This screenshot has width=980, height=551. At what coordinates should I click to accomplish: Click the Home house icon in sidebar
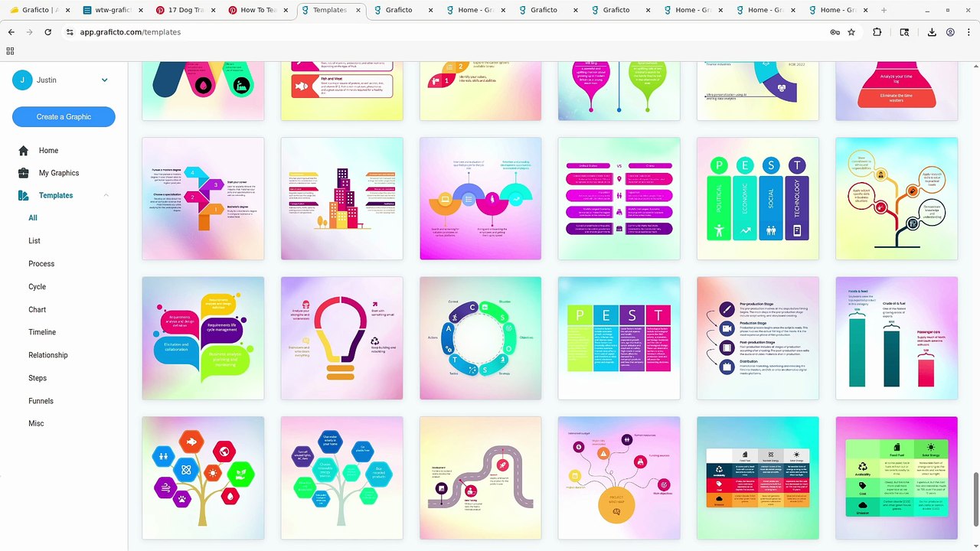coord(24,151)
